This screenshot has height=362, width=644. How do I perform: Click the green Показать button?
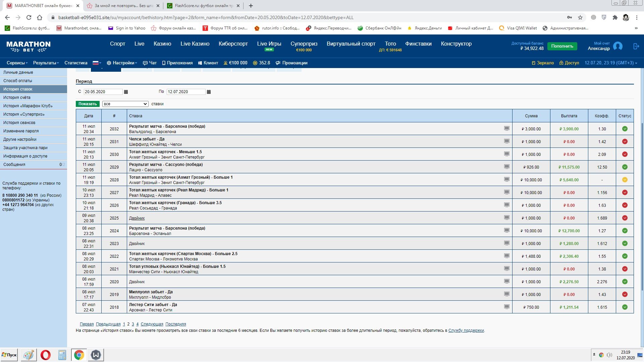tap(88, 104)
